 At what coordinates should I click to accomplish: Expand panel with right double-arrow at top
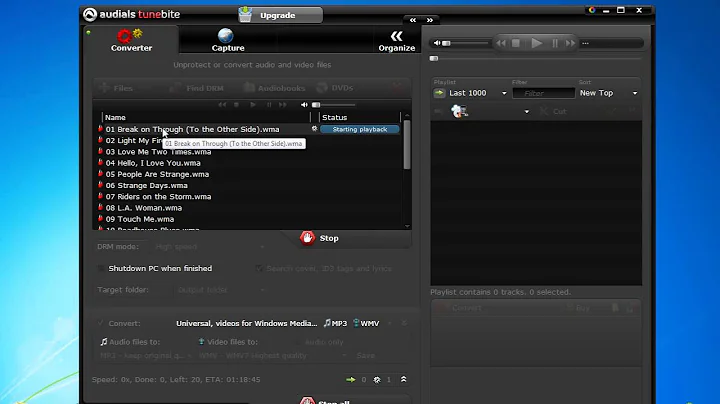(430, 20)
